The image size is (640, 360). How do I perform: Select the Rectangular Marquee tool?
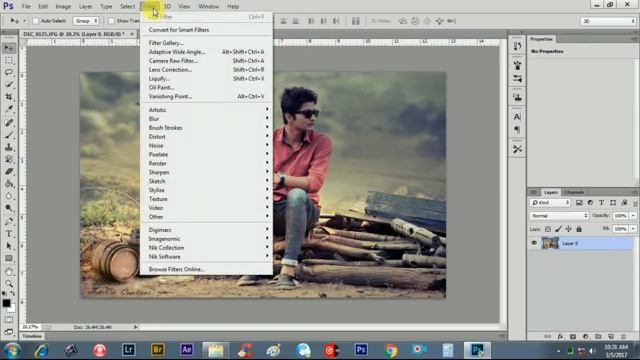[9, 60]
